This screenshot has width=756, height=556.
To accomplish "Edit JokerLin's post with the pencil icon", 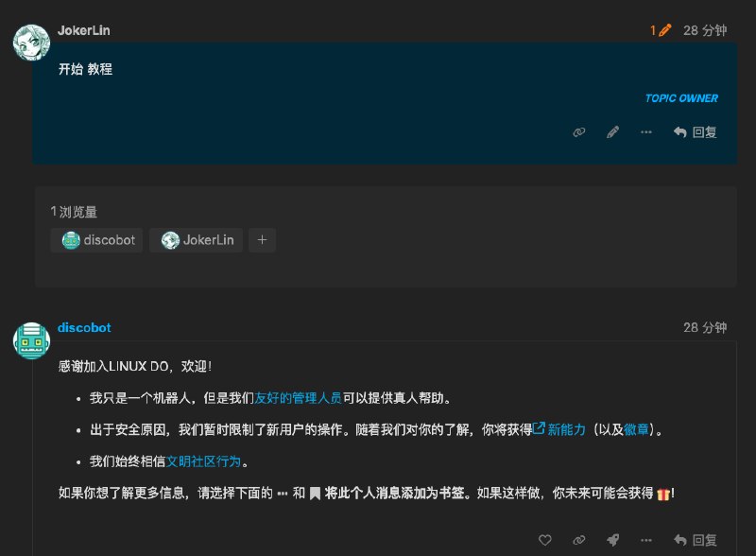I will click(612, 131).
